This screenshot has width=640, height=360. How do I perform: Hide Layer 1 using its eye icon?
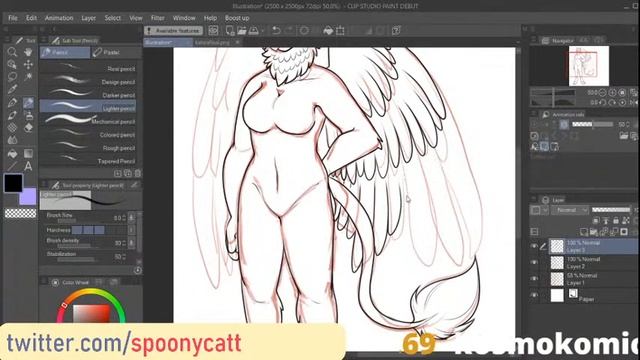point(534,279)
